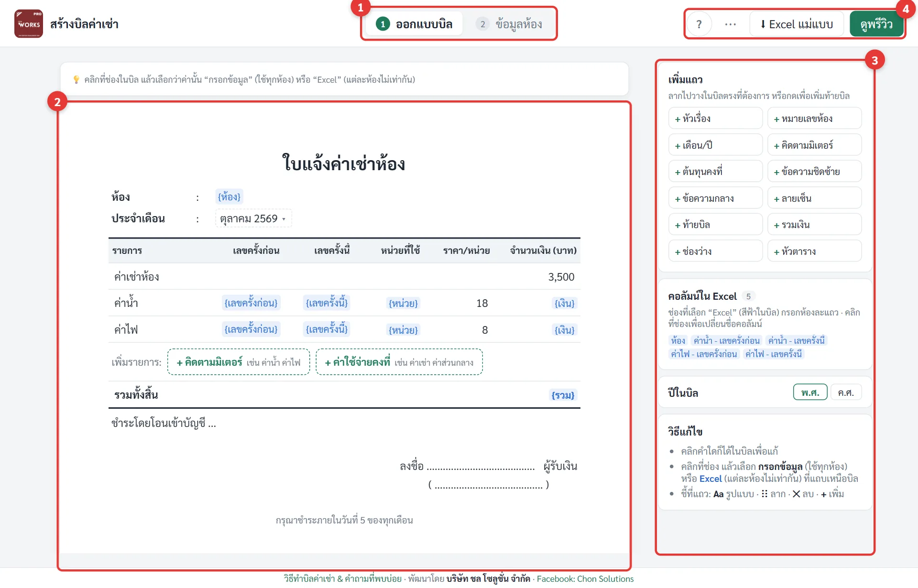Edit the ชำระโดยโอนเข้าบัญชี line
Image resolution: width=918 pixels, height=588 pixels.
point(164,423)
